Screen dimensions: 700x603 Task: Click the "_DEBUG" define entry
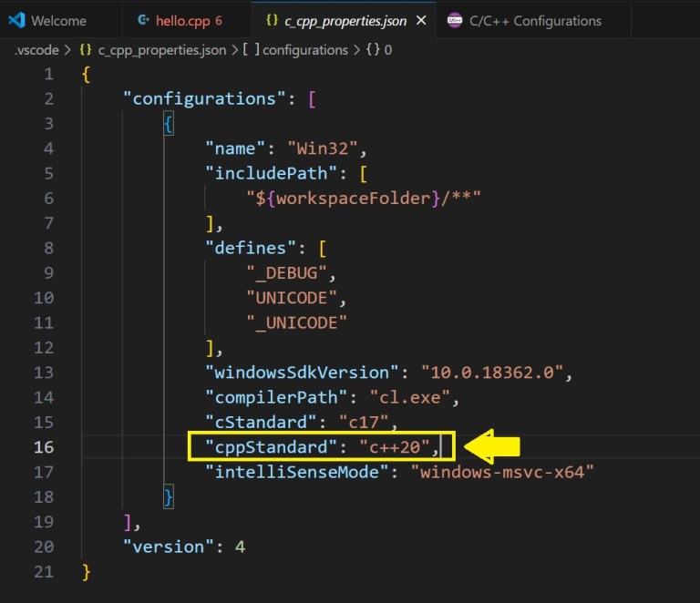pos(286,273)
